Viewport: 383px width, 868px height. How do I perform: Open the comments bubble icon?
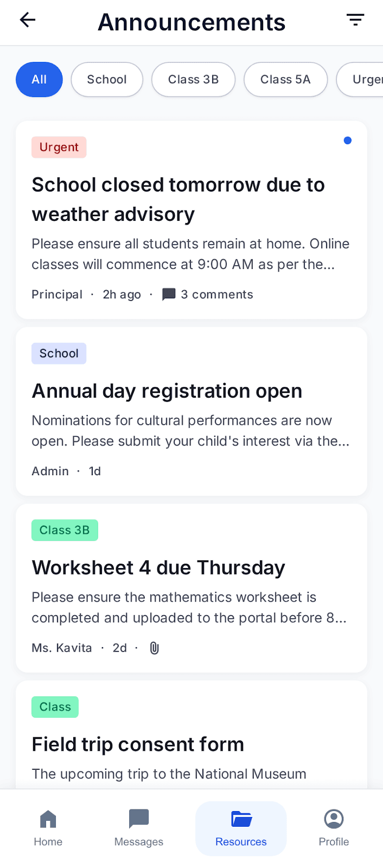[169, 295]
